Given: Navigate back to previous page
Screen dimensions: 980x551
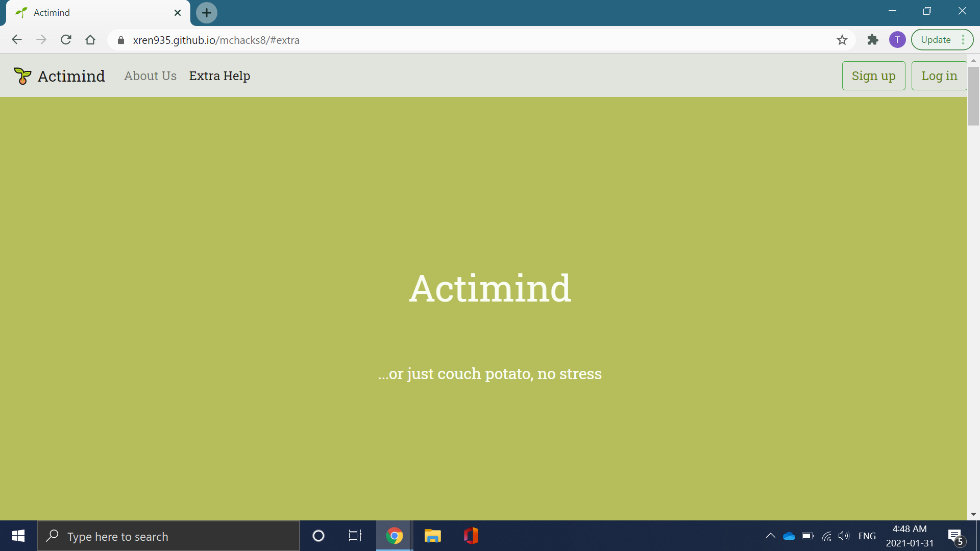Looking at the screenshot, I should click(17, 40).
